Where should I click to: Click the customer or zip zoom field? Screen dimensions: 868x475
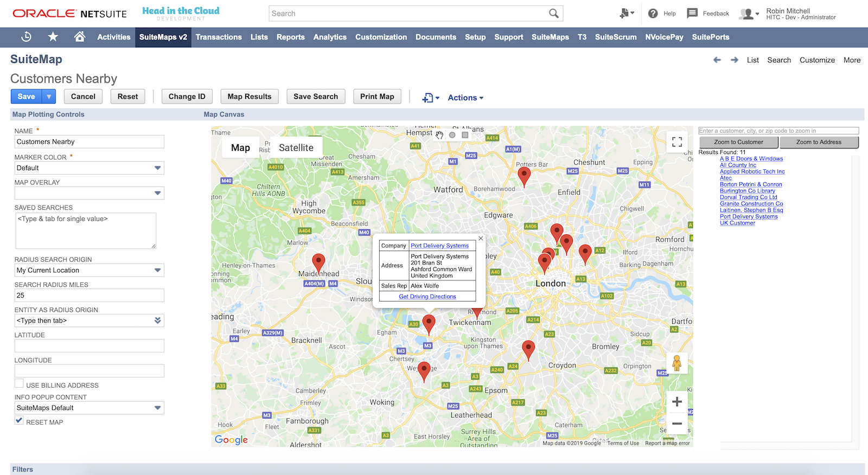coord(778,131)
